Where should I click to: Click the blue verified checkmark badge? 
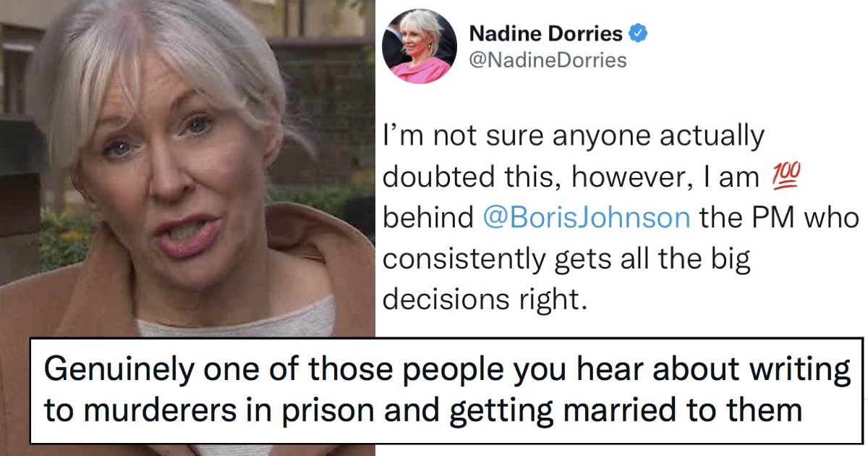[x=640, y=33]
